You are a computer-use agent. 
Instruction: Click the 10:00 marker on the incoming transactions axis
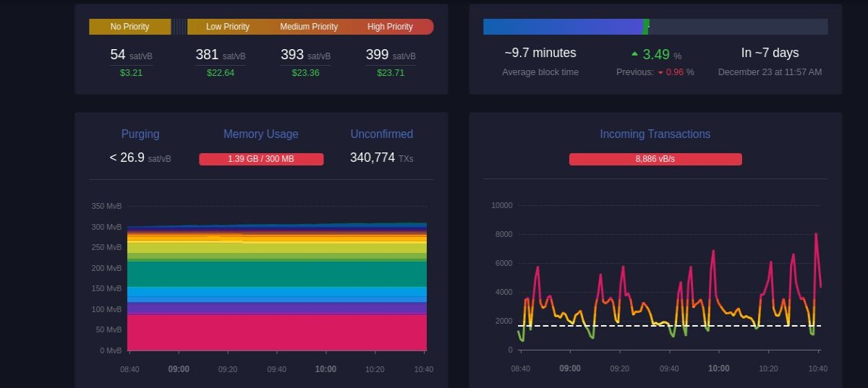[719, 368]
